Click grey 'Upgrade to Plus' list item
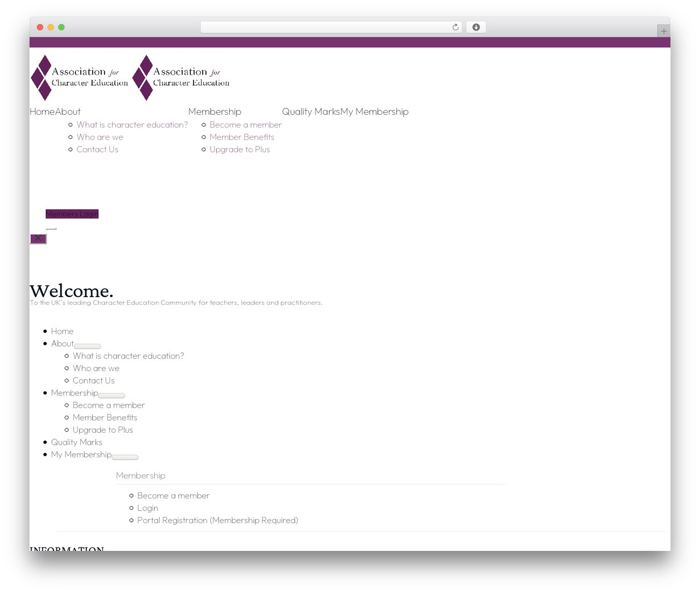 pyautogui.click(x=103, y=430)
